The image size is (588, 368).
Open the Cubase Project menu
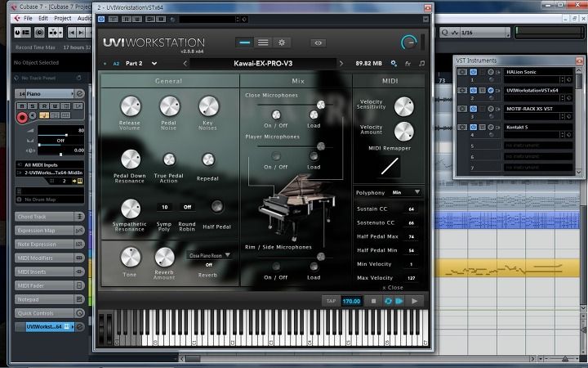tap(63, 18)
